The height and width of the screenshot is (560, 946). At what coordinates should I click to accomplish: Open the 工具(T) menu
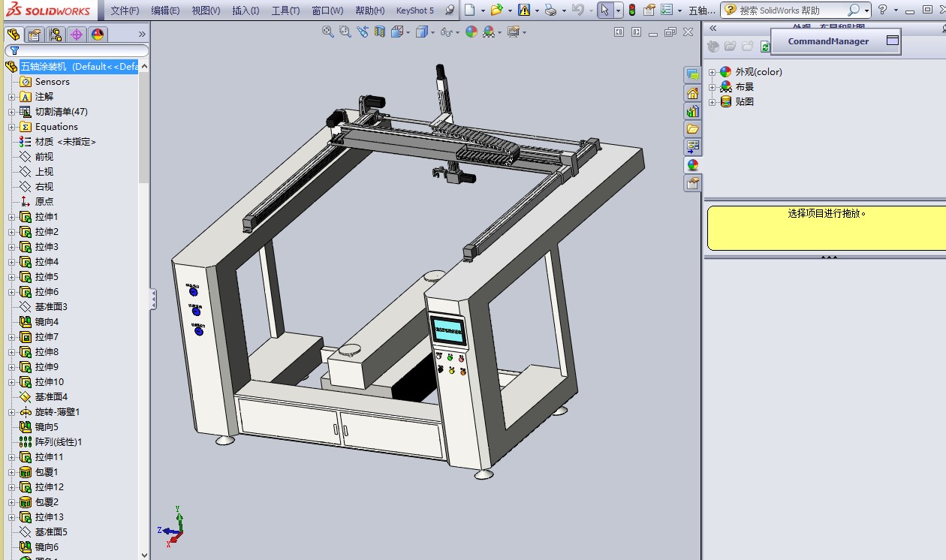coord(285,11)
